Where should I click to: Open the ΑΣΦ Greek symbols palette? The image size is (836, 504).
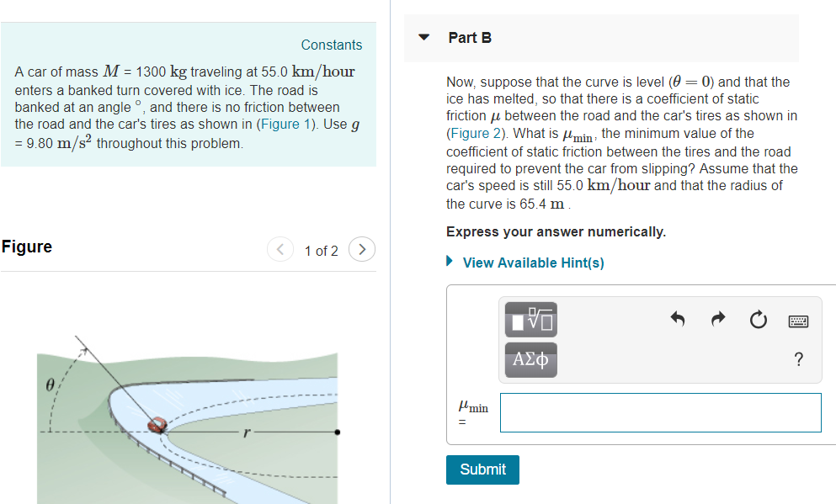tap(530, 359)
